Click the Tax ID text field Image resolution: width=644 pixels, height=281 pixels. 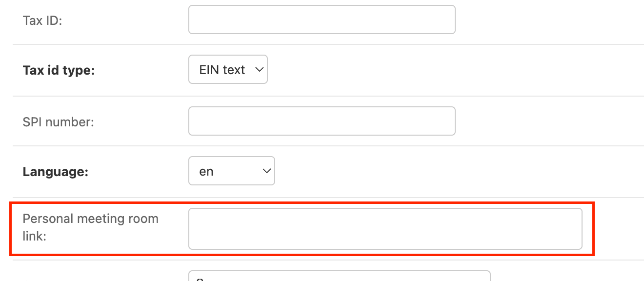322,20
